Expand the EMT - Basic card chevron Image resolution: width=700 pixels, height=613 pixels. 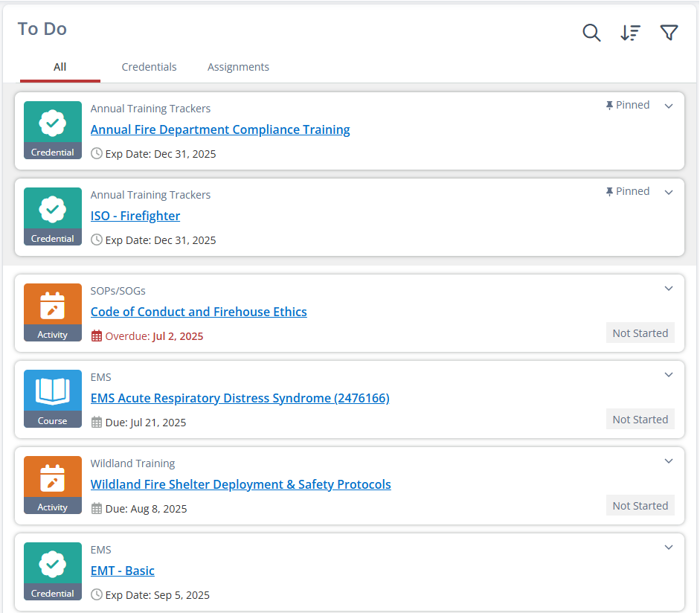669,548
